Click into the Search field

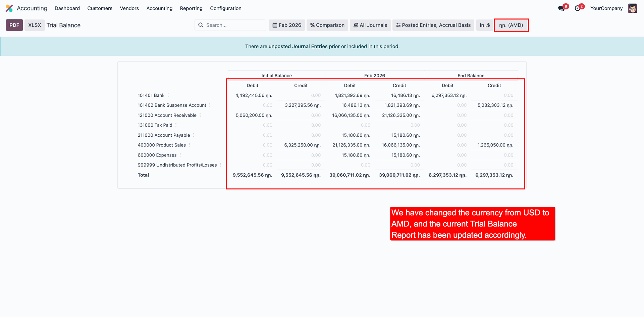(233, 25)
